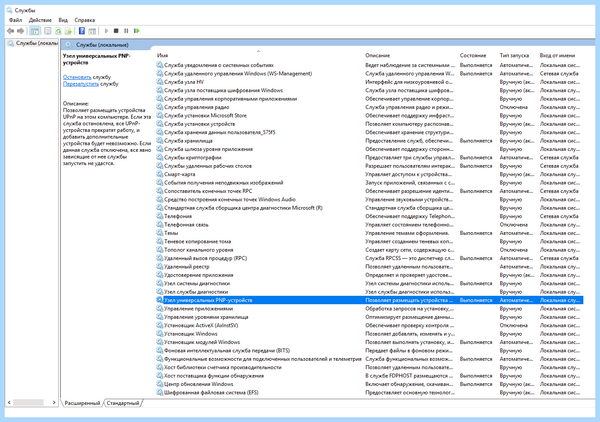Select the Шифрованная файловая система (EFS) row

click(369, 393)
